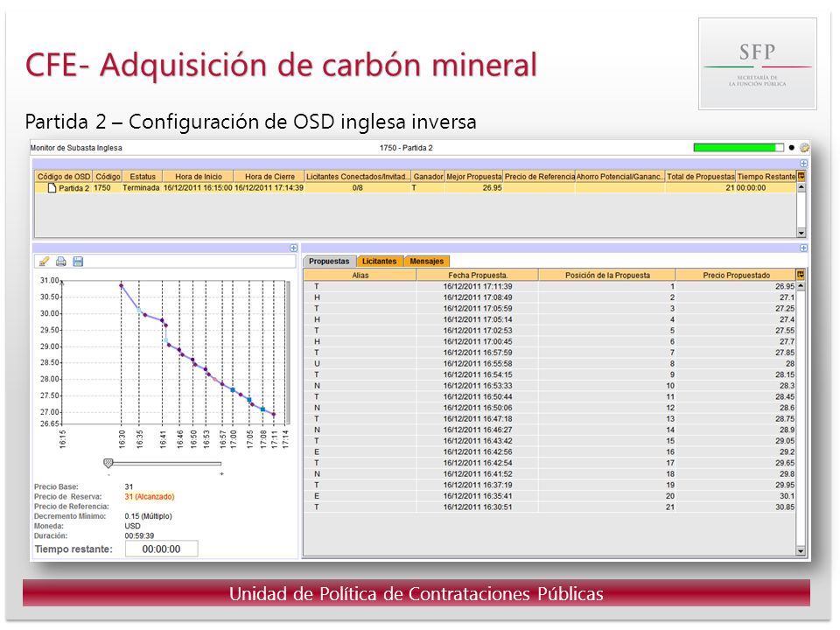Select proposal row dated 16/12/2011 17:02:53
Screen dimensions: 840x630
549,331
